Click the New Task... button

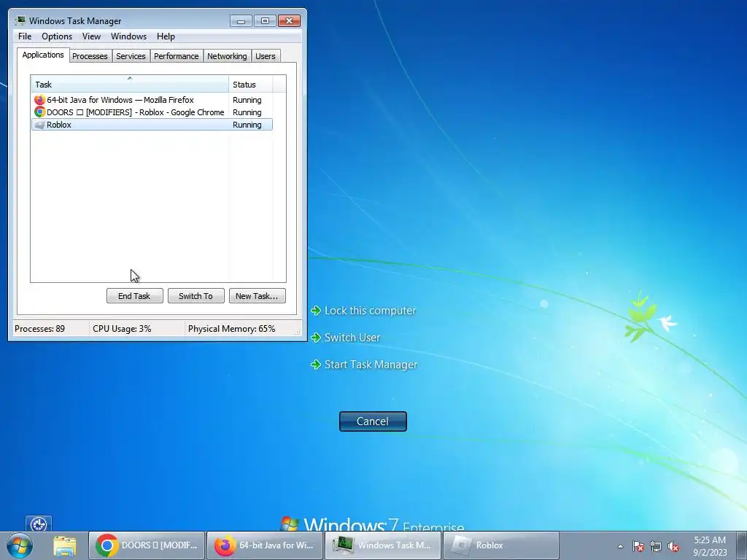[x=257, y=296]
